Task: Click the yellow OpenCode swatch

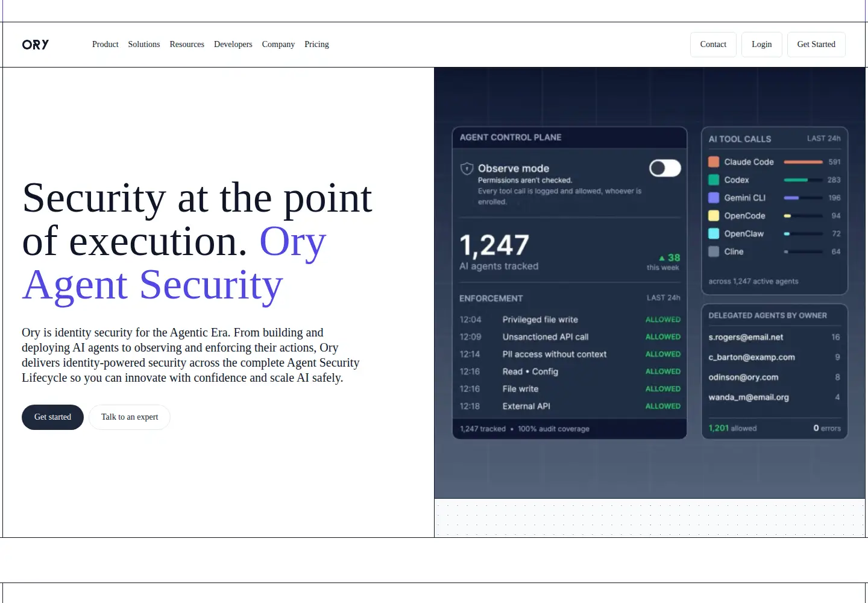Action: tap(714, 216)
